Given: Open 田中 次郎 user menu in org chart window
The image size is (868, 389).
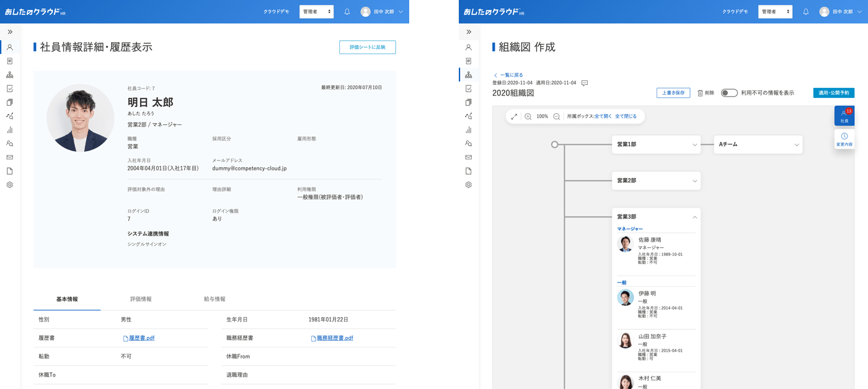Looking at the screenshot, I should click(x=841, y=12).
